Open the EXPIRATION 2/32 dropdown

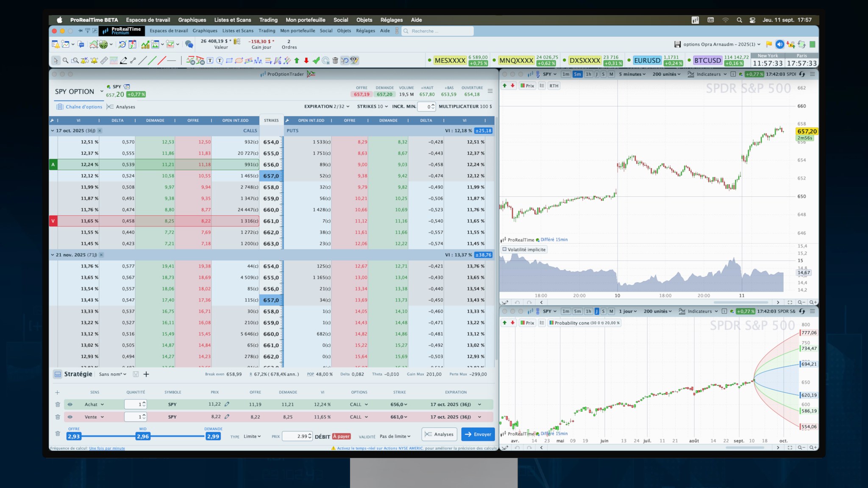327,106
